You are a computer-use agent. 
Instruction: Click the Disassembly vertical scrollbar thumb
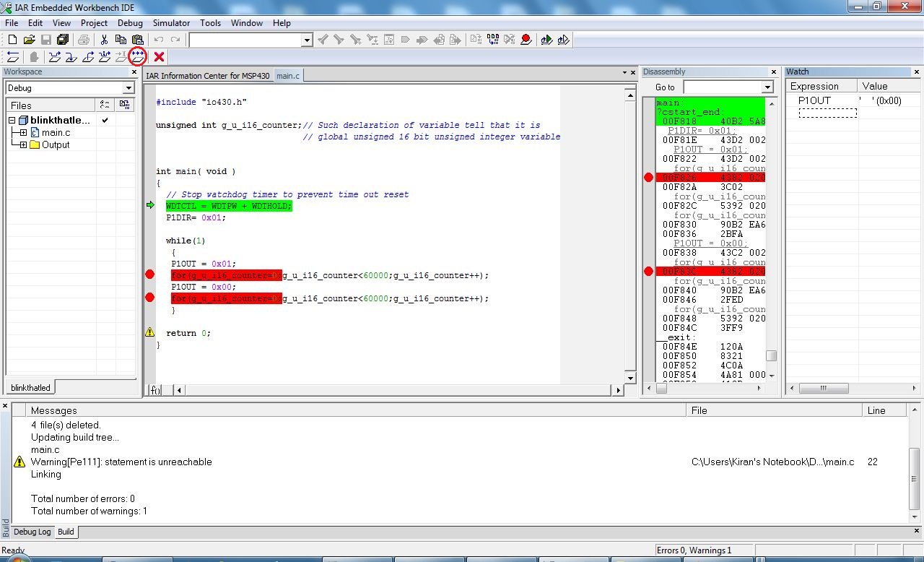click(x=771, y=356)
